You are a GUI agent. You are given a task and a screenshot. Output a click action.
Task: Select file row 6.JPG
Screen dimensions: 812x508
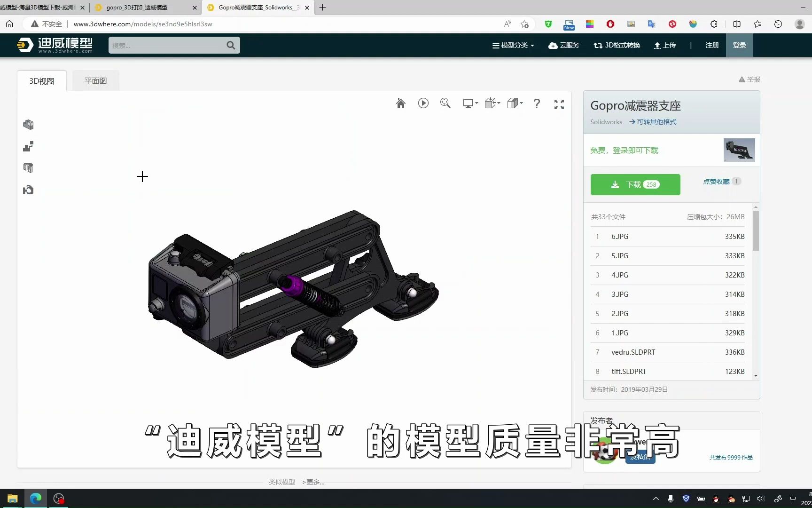[668, 237]
